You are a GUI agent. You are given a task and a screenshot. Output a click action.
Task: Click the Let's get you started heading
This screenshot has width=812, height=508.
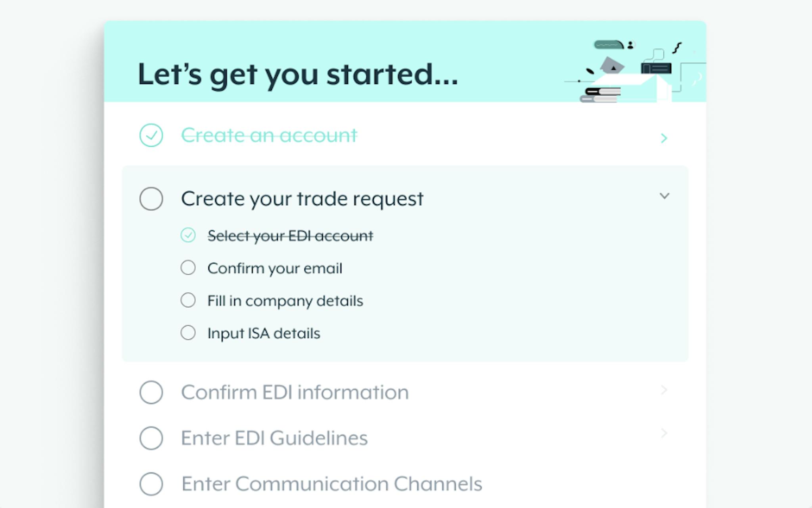[x=298, y=75]
